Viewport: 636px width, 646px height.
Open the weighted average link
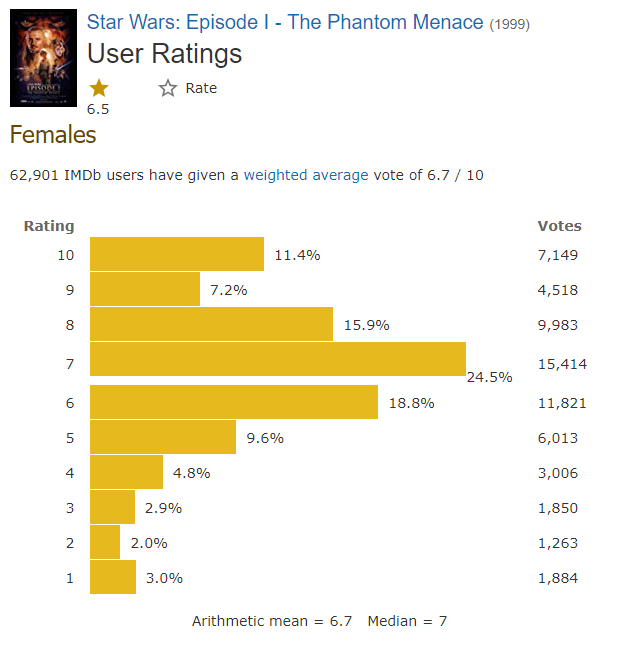(x=306, y=175)
